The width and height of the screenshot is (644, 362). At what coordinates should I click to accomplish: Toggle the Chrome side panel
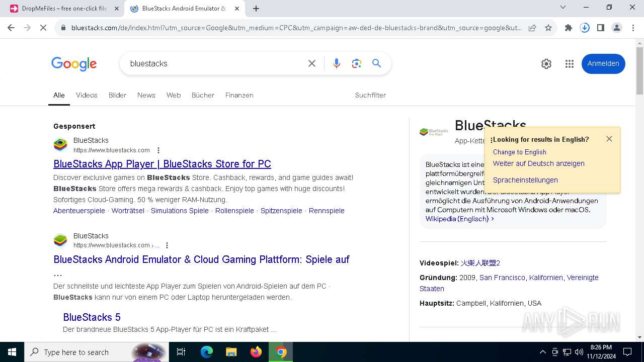click(x=601, y=28)
